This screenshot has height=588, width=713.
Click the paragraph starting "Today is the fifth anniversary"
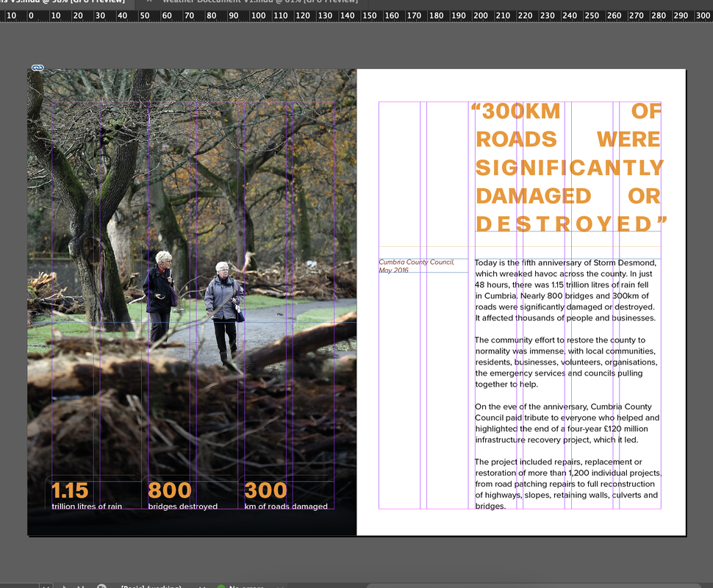pyautogui.click(x=565, y=290)
